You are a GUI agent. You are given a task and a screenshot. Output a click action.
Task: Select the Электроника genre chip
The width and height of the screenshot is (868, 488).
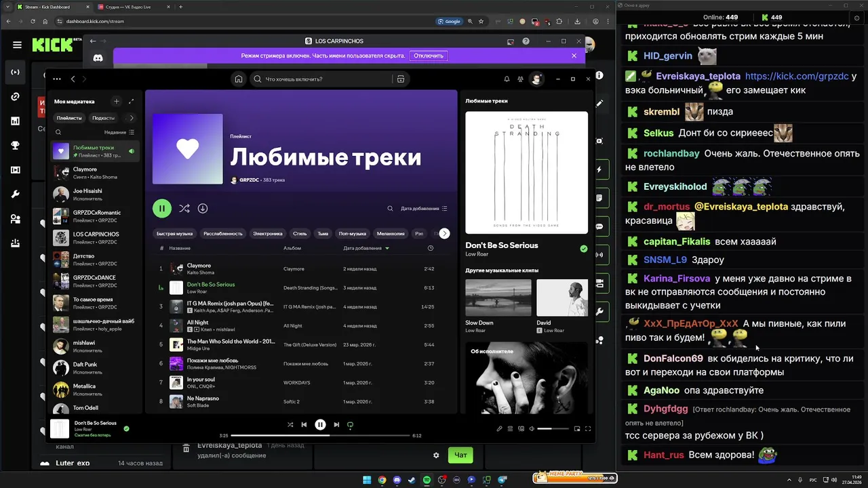tap(268, 234)
